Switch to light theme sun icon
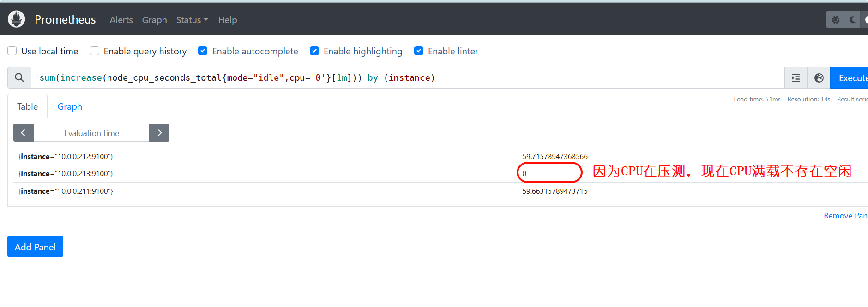Image resolution: width=868 pixels, height=307 pixels. point(835,20)
